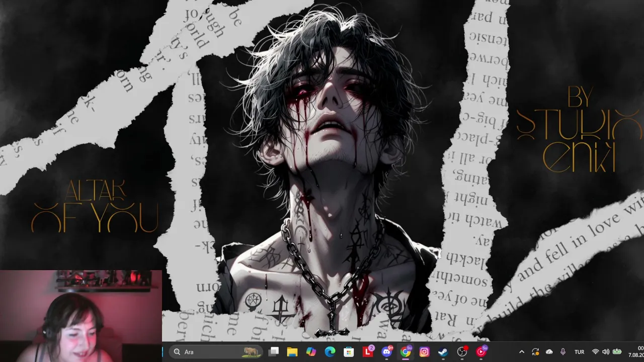
Task: Switch to OBS Studio in the taskbar
Action: click(x=462, y=352)
